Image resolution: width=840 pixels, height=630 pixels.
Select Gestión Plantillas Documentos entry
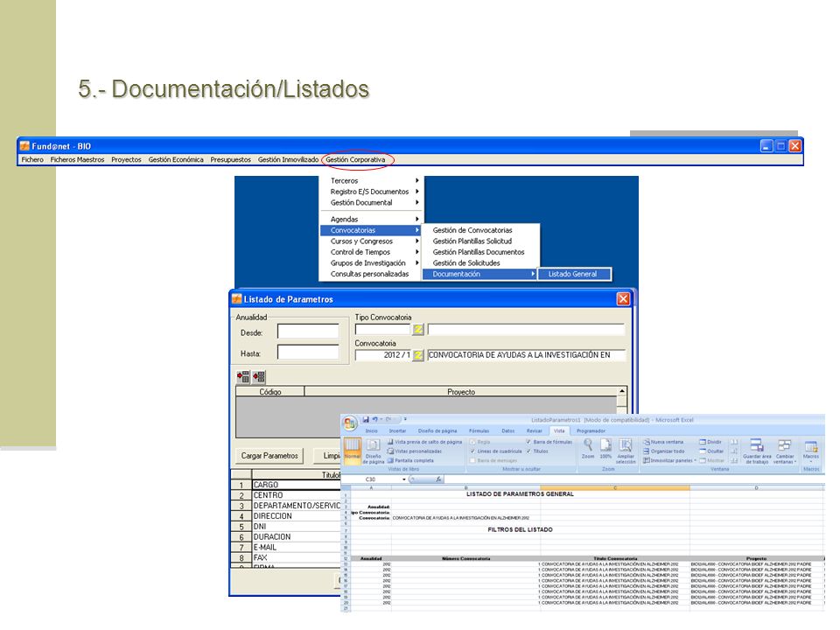pos(480,252)
